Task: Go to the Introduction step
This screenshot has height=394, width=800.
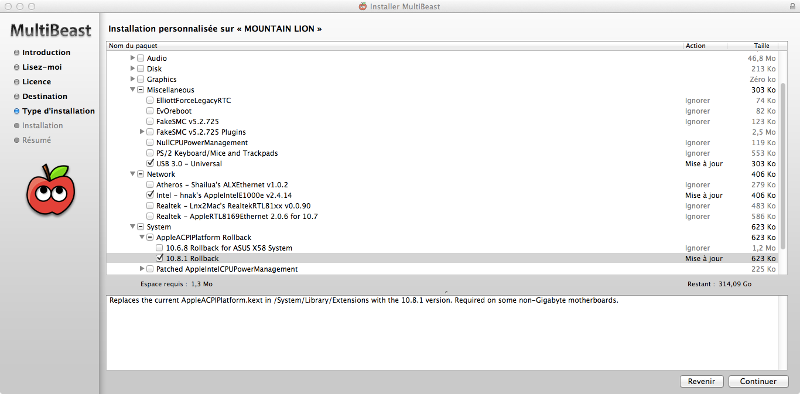Action: pos(46,53)
